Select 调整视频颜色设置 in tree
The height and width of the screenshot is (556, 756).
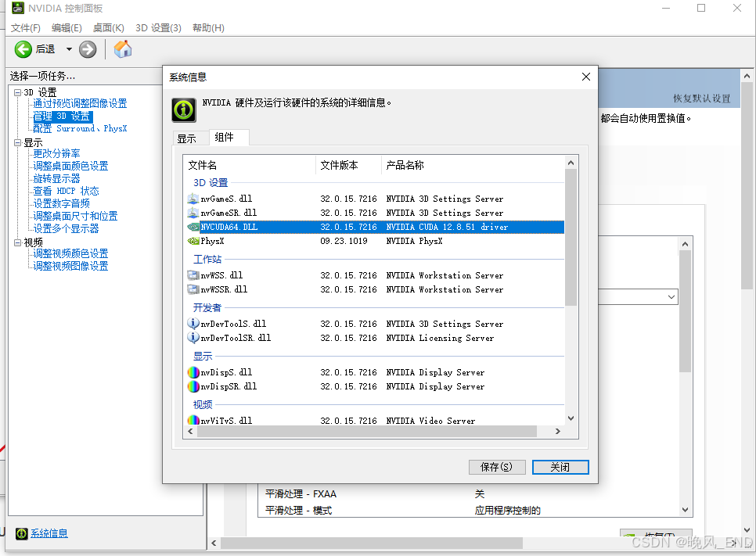[x=70, y=254]
